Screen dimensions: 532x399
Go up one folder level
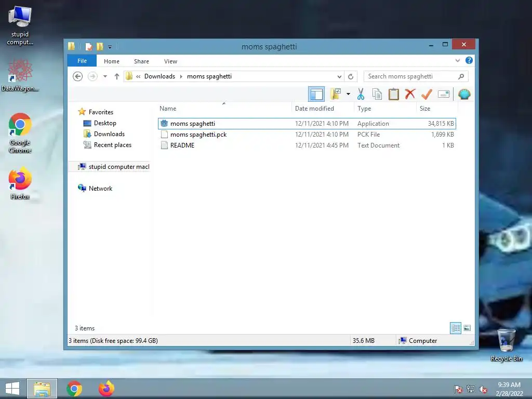point(117,76)
